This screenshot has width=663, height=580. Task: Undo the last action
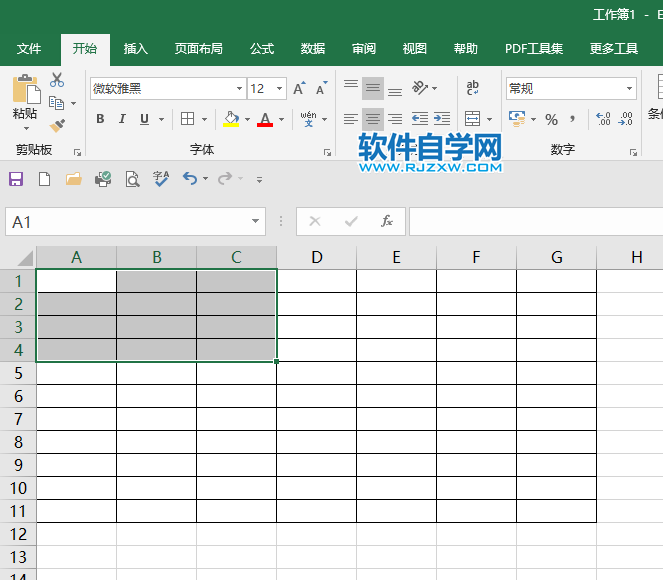(190, 179)
